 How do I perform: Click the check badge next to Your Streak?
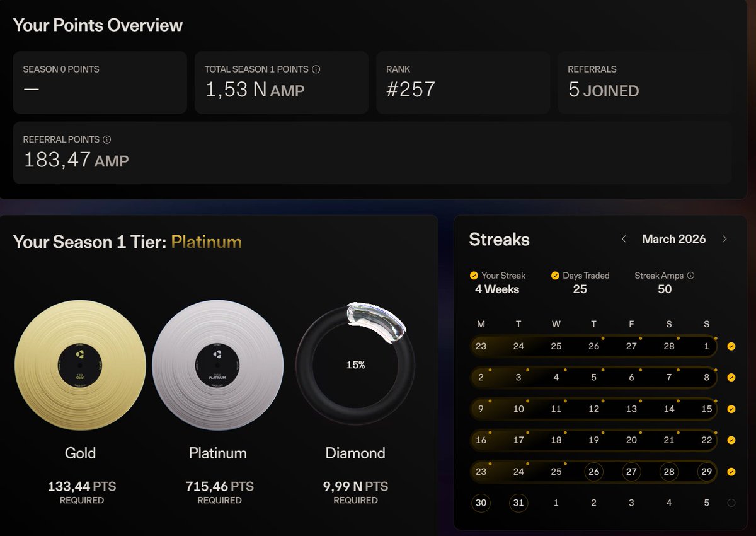pos(474,276)
